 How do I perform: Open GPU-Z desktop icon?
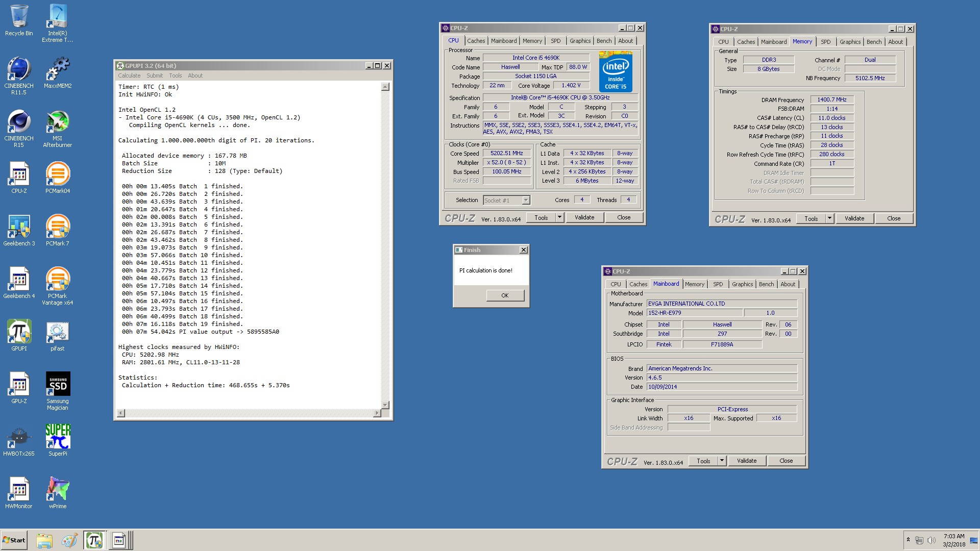pyautogui.click(x=19, y=388)
